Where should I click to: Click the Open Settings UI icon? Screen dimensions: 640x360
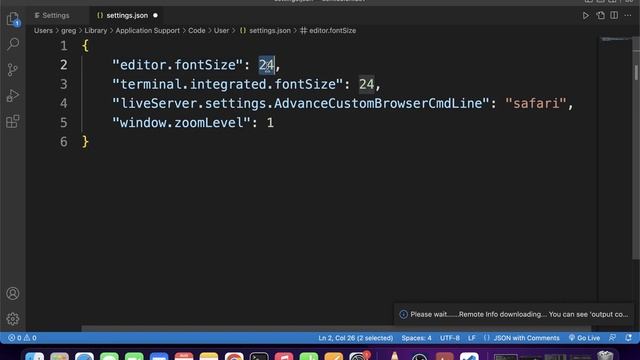pyautogui.click(x=600, y=16)
